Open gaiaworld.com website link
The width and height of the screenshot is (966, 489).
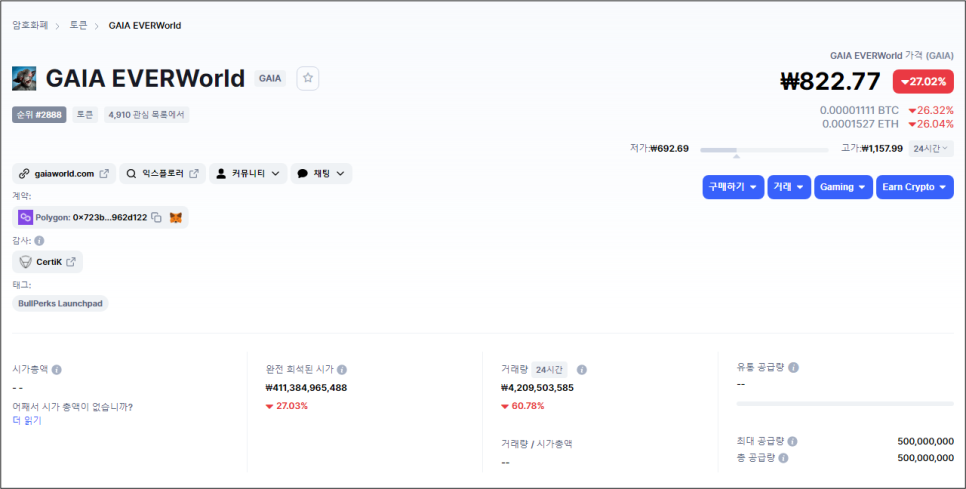(64, 174)
